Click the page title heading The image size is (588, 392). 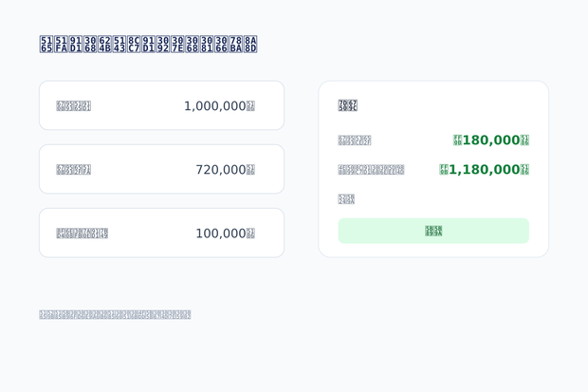click(x=148, y=45)
